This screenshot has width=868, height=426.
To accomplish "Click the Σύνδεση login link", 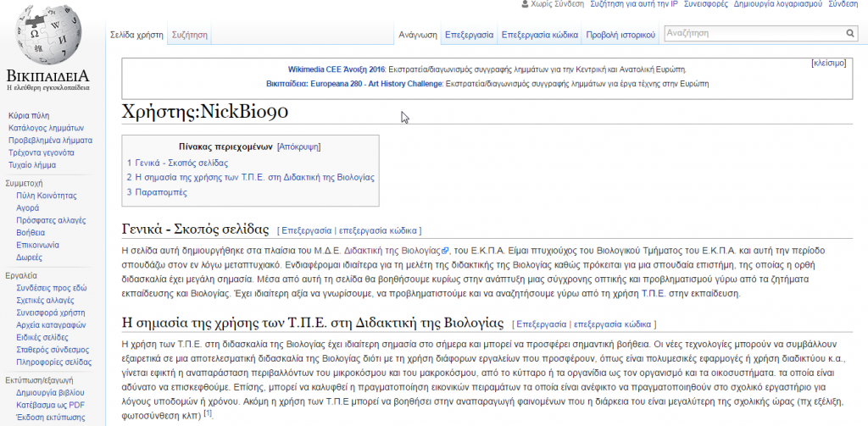I will pyautogui.click(x=843, y=4).
